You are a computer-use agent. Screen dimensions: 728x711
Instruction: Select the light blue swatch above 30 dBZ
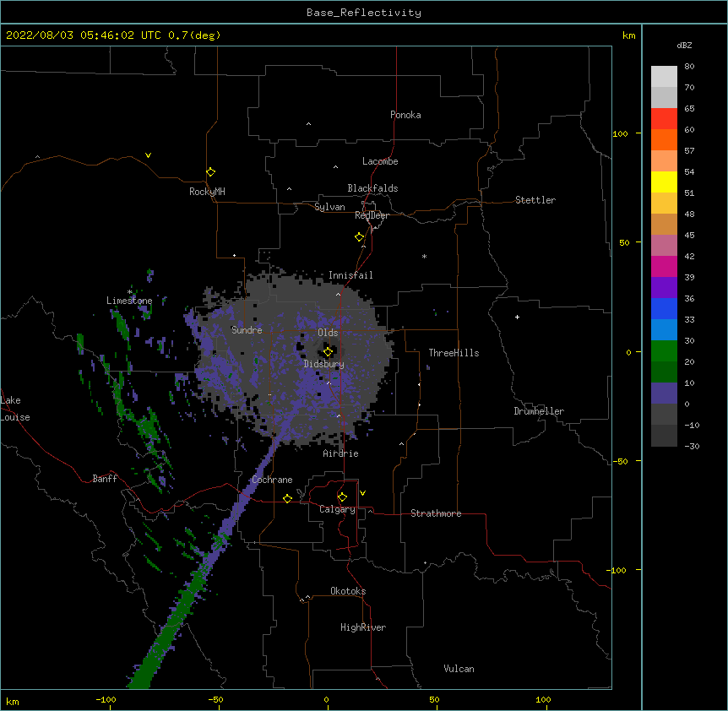[664, 329]
